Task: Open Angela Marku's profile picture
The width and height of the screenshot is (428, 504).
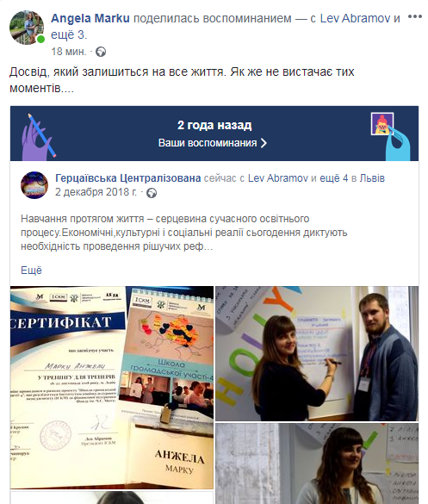Action: coord(27,28)
